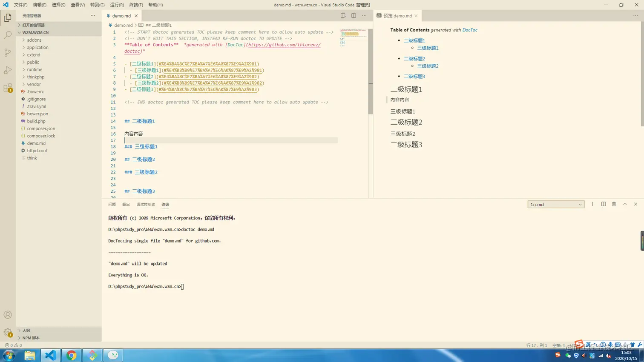This screenshot has width=644, height=362.
Task: Split the editor to the right
Action: click(x=354, y=16)
